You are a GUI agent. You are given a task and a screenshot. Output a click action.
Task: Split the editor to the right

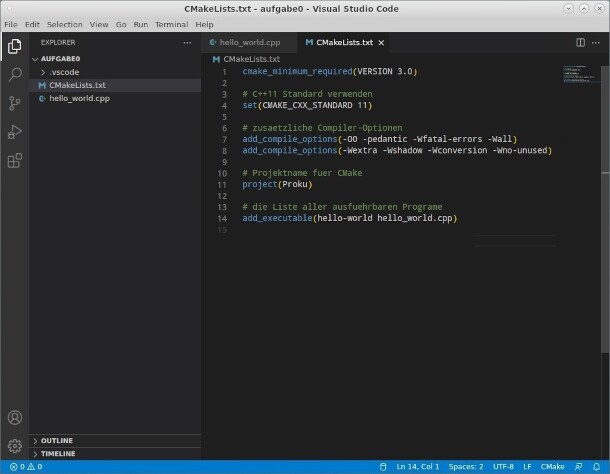pyautogui.click(x=580, y=42)
